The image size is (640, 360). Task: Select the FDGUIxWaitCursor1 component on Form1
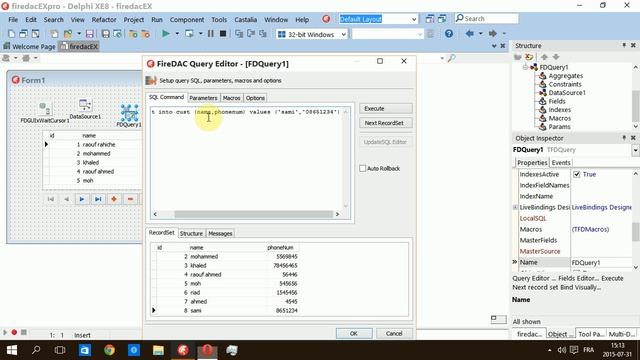[44, 109]
